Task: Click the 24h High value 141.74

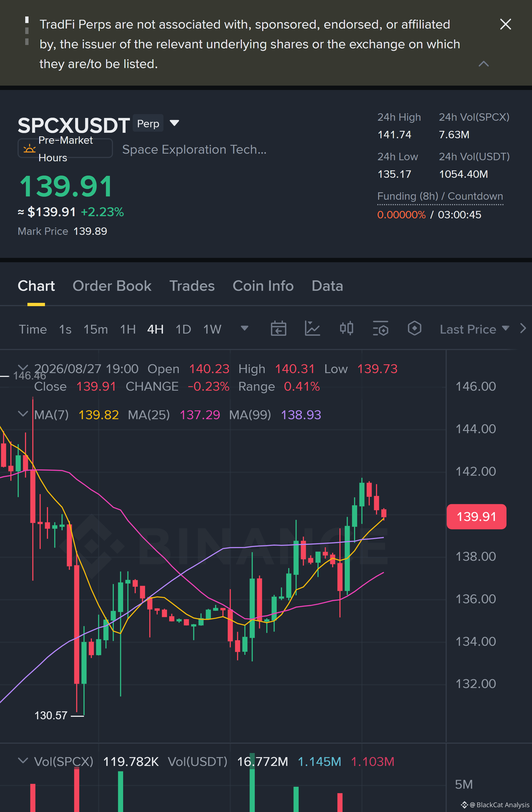Action: [394, 135]
